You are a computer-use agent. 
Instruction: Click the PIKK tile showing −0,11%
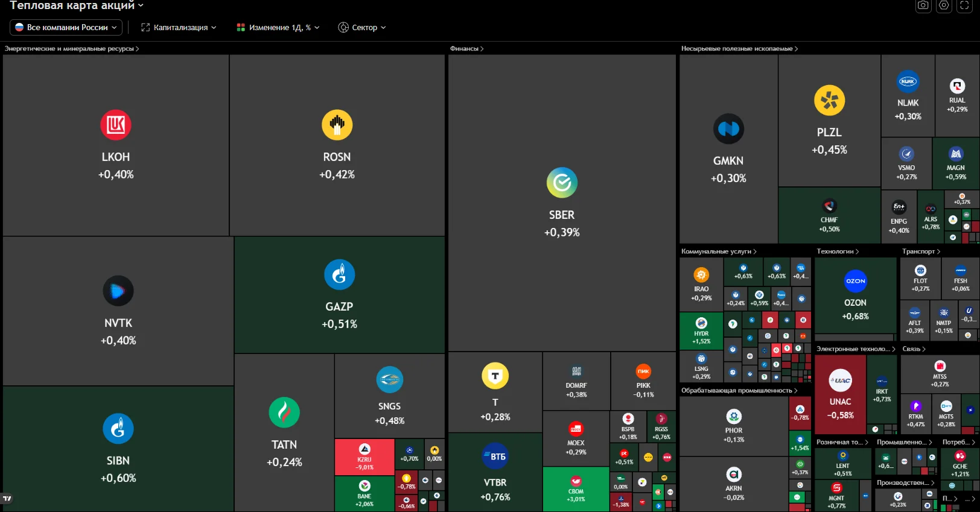point(643,381)
